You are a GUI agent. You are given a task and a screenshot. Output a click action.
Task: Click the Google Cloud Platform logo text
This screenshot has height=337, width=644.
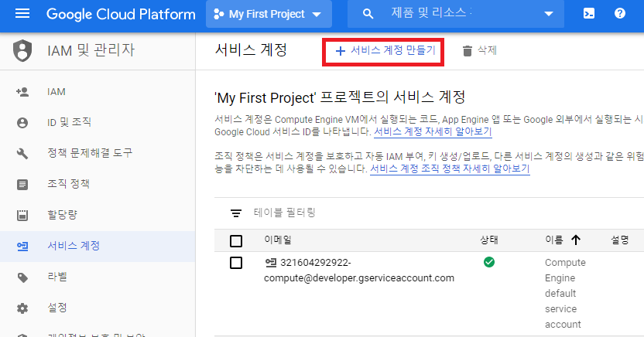click(x=121, y=15)
